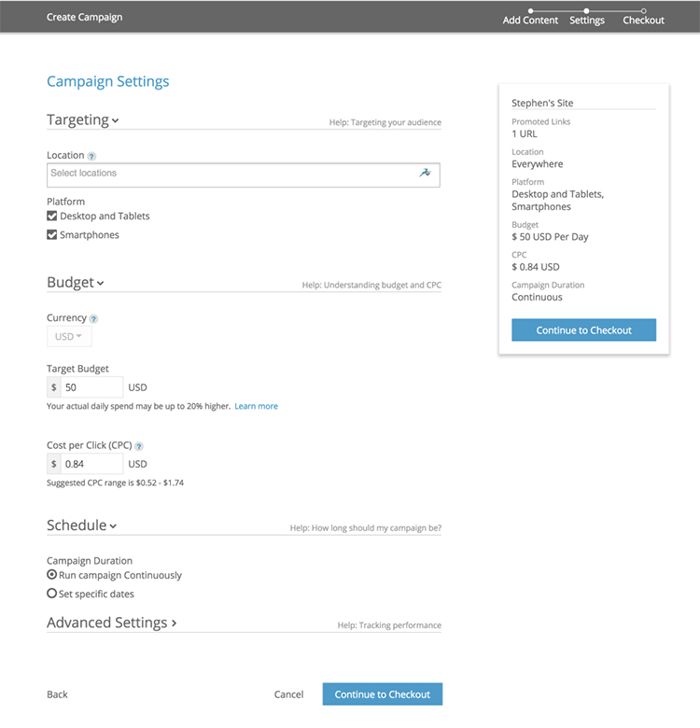
Task: Click the Cost per Click help icon
Action: [139, 446]
